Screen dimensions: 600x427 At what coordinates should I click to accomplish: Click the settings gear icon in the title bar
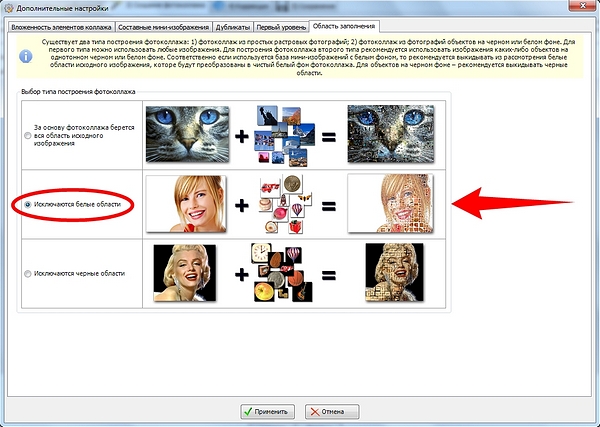coord(8,8)
